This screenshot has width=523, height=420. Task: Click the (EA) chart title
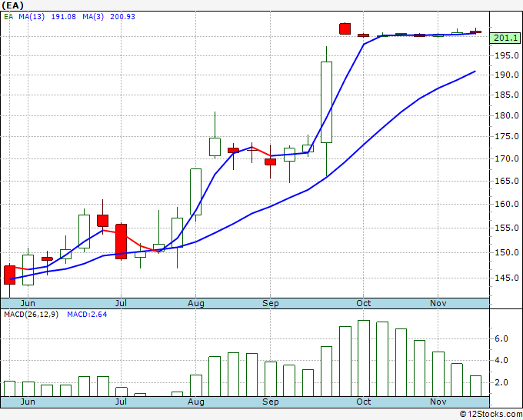pos(12,5)
